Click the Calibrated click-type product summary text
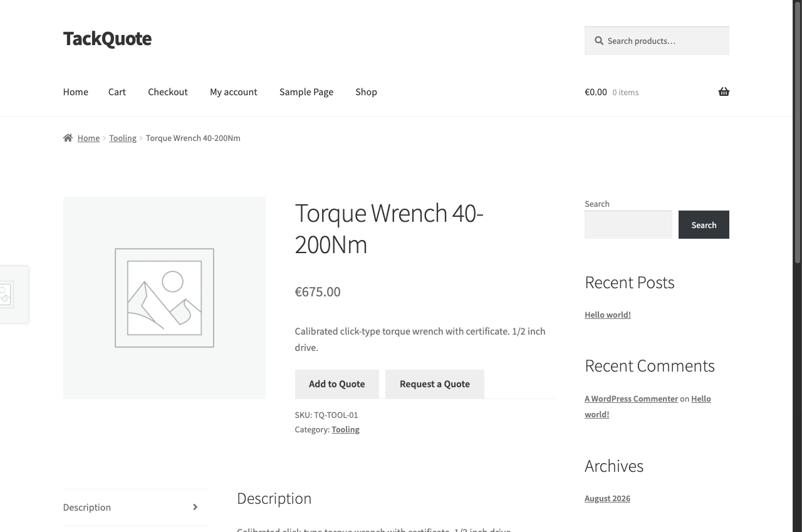 pyautogui.click(x=420, y=339)
